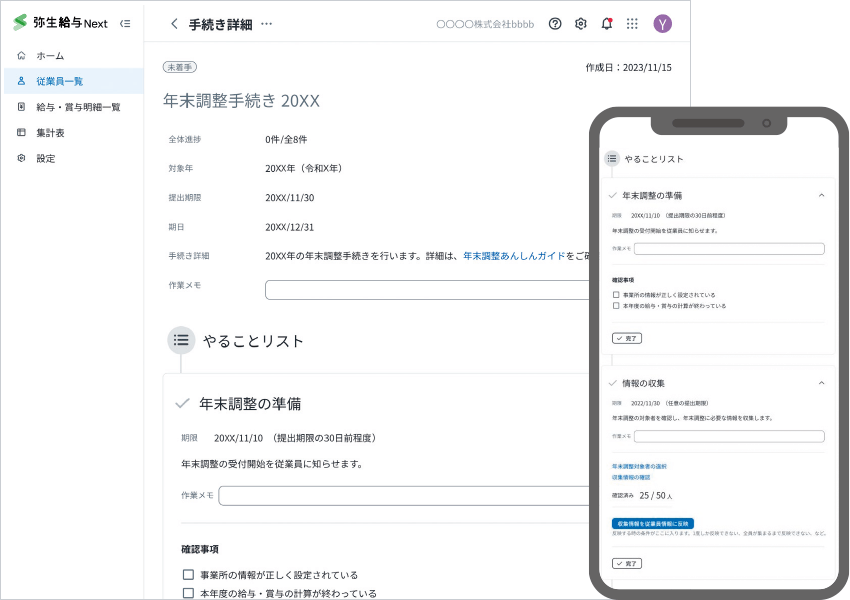850x600 pixels.
Task: Collapse the sidebar with the toggle icon
Action: tap(124, 23)
